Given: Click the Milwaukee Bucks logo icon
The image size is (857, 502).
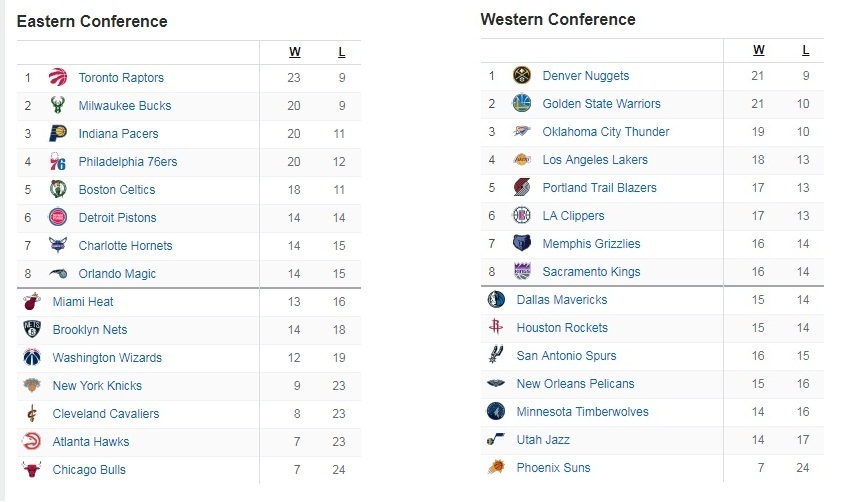Looking at the screenshot, I should pyautogui.click(x=58, y=105).
